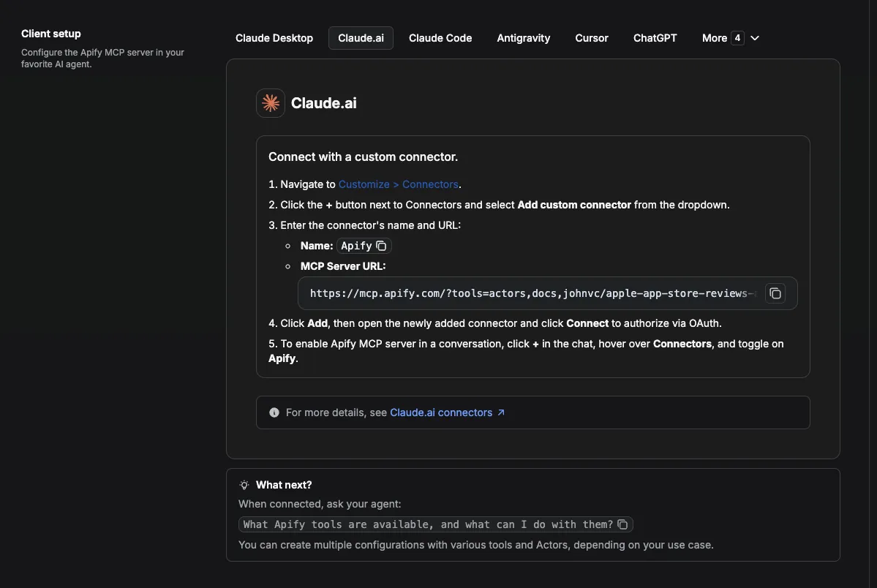The width and height of the screenshot is (877, 588).
Task: Click "Add custom connector" bold text
Action: point(574,205)
